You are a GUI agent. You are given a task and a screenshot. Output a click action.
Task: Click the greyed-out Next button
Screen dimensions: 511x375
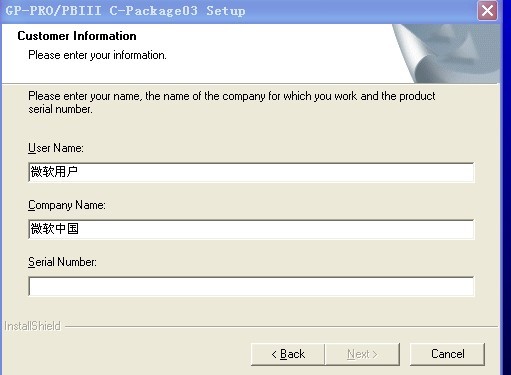[362, 354]
